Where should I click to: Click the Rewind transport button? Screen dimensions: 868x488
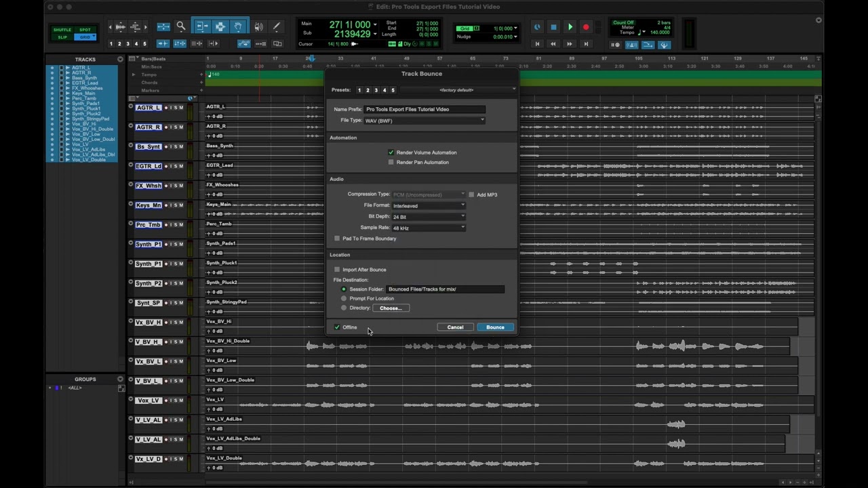[x=553, y=44]
